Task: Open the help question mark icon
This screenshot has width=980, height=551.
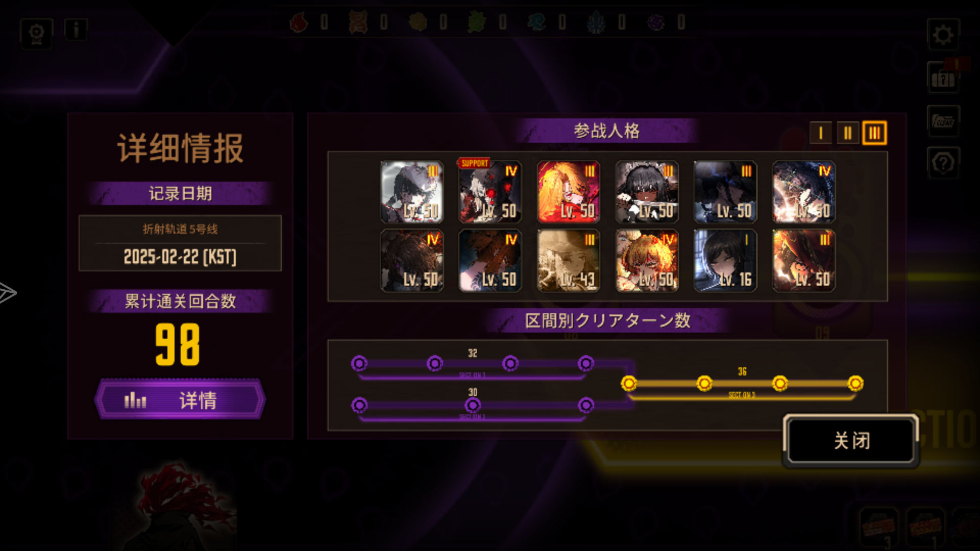Action: point(943,163)
